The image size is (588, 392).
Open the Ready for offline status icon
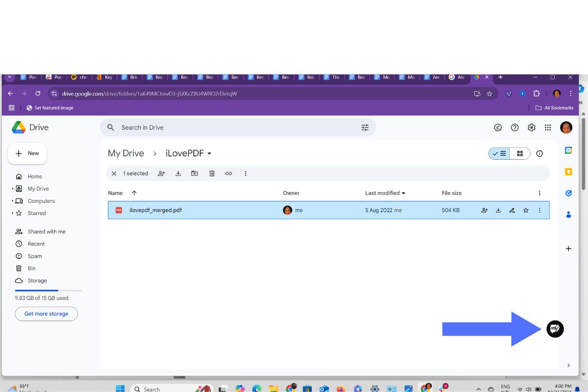coord(498,127)
